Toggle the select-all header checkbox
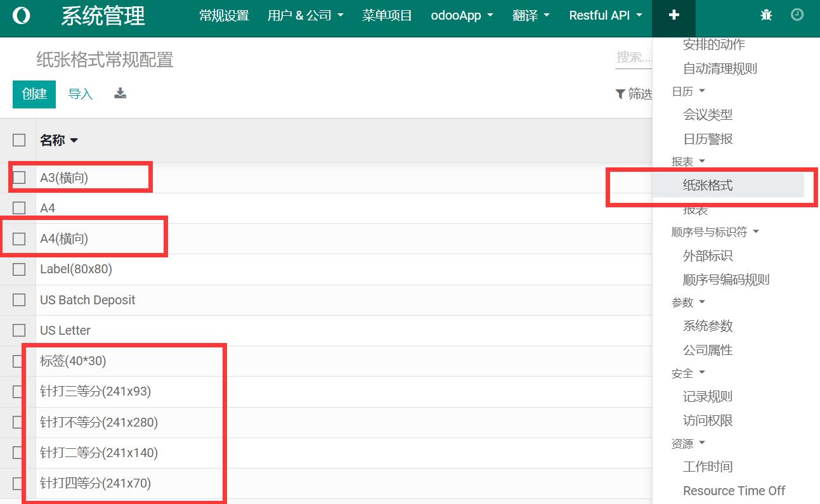820x504 pixels. [19, 140]
